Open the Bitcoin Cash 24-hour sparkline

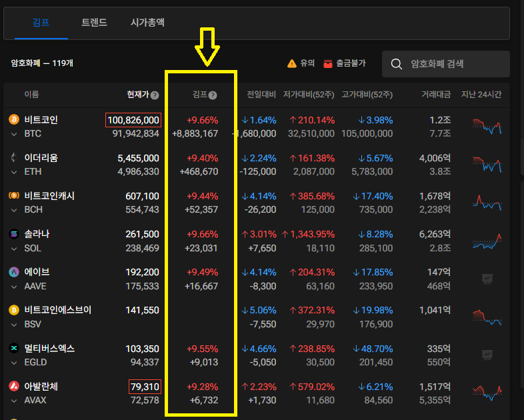tap(487, 203)
